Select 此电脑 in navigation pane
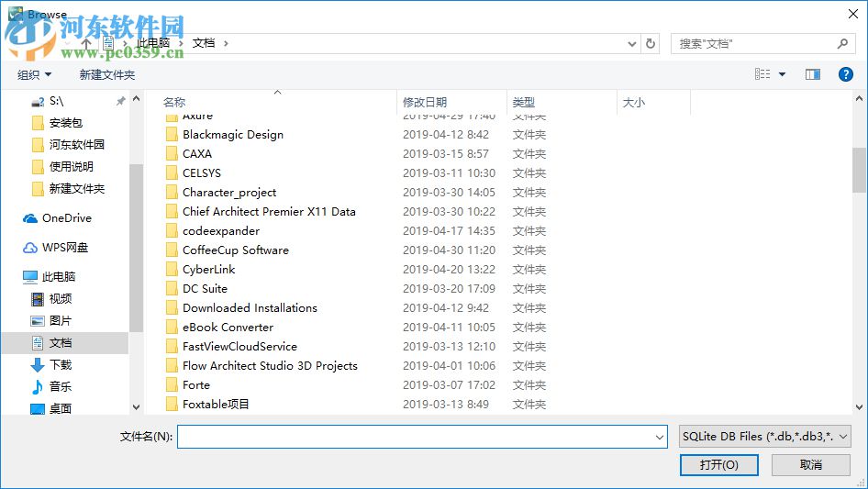The image size is (868, 489). pos(59,276)
